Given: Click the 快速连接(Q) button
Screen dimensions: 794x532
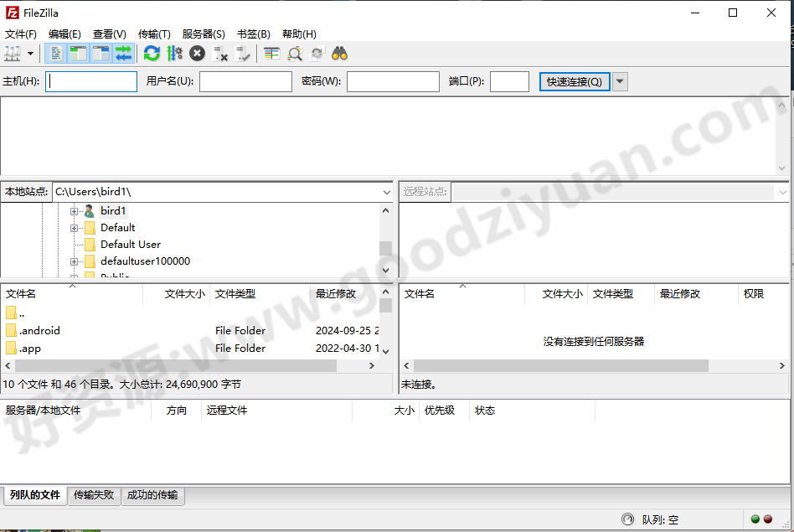Looking at the screenshot, I should tap(574, 81).
